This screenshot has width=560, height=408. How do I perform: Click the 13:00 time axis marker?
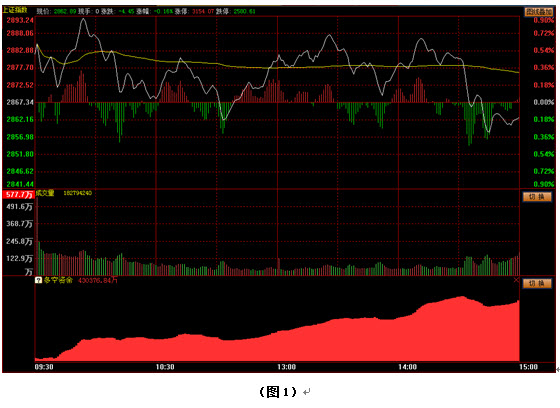coord(286,367)
